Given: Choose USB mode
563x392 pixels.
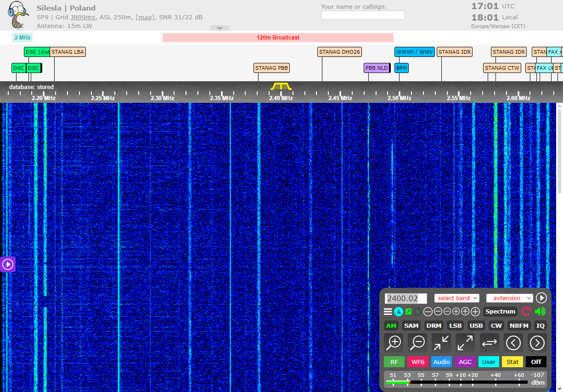Looking at the screenshot, I should point(477,325).
